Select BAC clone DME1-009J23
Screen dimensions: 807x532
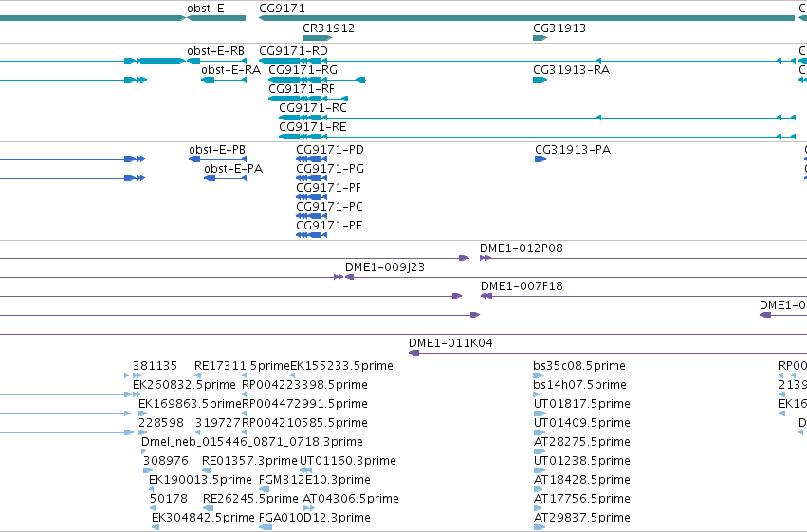(385, 267)
